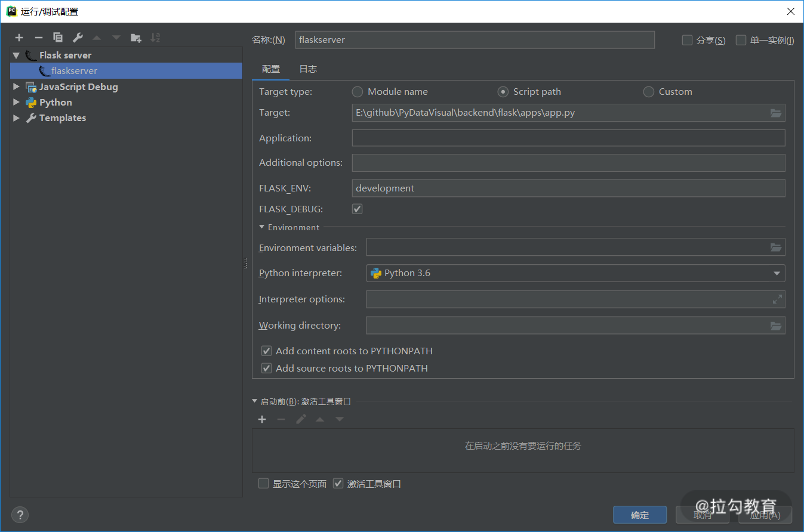Image resolution: width=804 pixels, height=532 pixels.
Task: Switch to the 配置 tab
Action: [x=271, y=69]
